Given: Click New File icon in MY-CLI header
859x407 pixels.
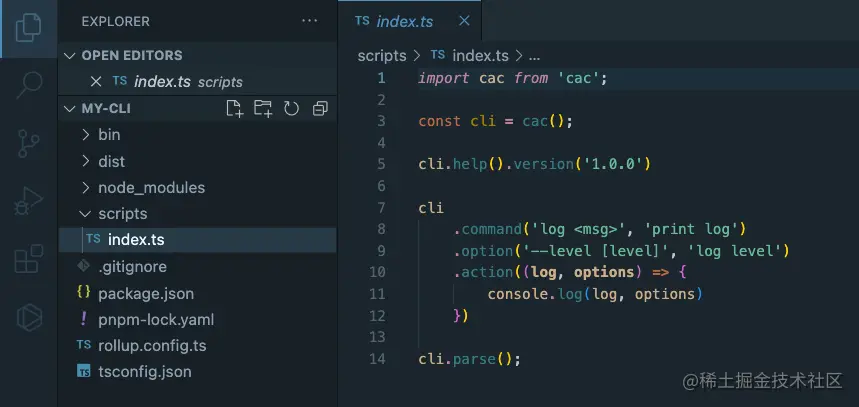Looking at the screenshot, I should (234, 108).
